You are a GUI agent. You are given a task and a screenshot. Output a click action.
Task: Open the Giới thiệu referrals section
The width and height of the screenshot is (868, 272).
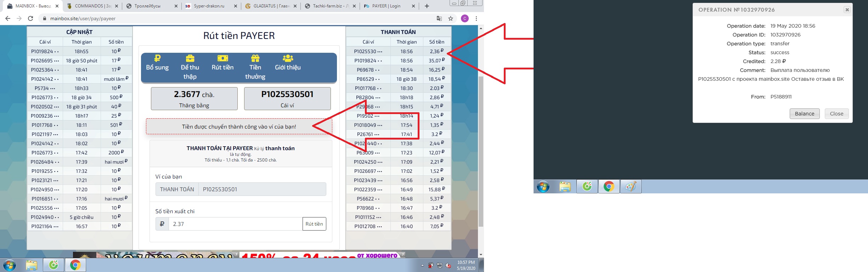click(x=288, y=63)
